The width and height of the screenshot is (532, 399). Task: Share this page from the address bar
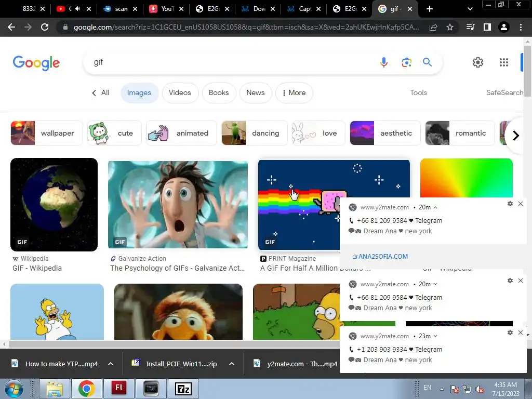tap(433, 27)
